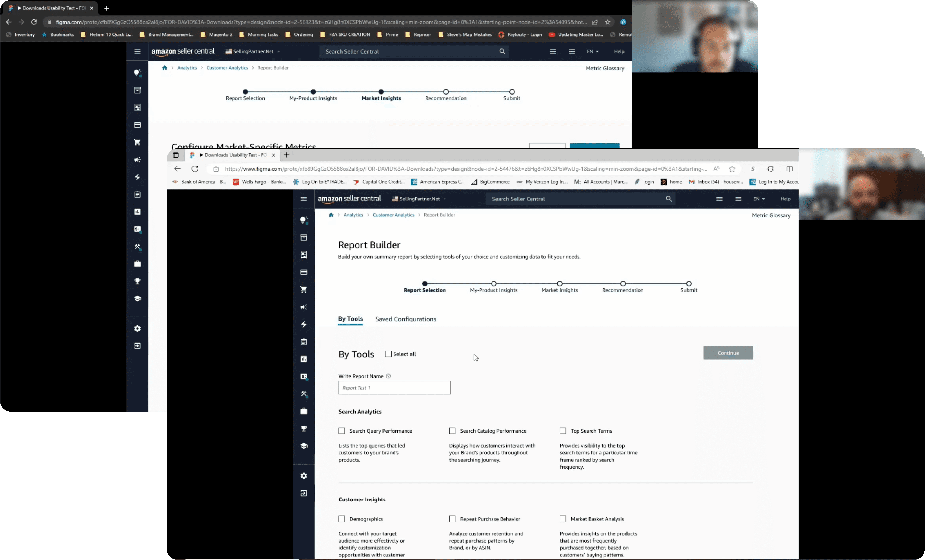
Task: Enable Search Query Performance checkbox
Action: (342, 431)
